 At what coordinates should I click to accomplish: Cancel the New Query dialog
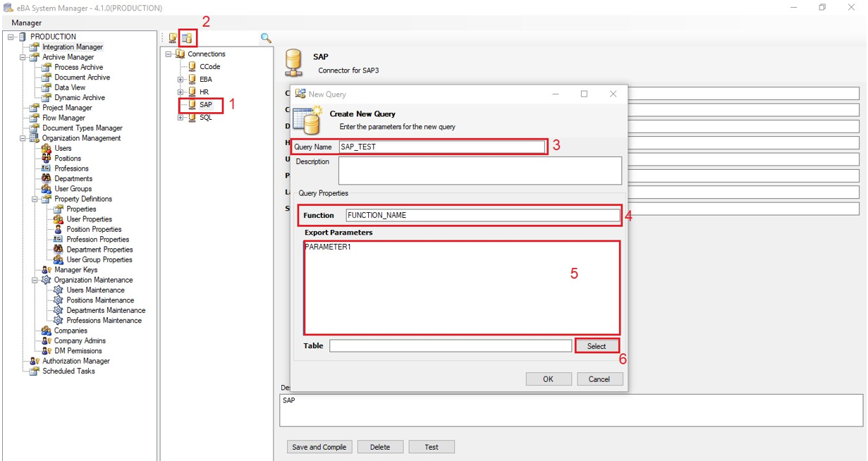pos(599,379)
